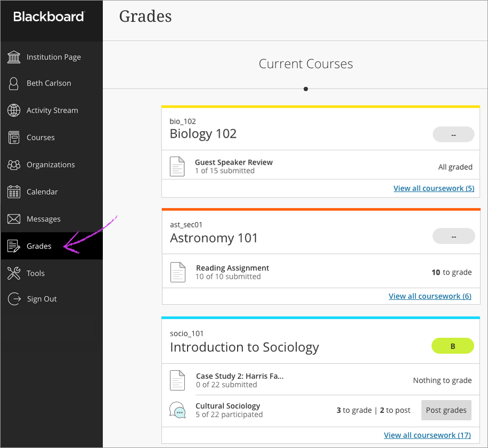Open the Reading Assignment document icon
This screenshot has height=448, width=488.
[x=177, y=272]
